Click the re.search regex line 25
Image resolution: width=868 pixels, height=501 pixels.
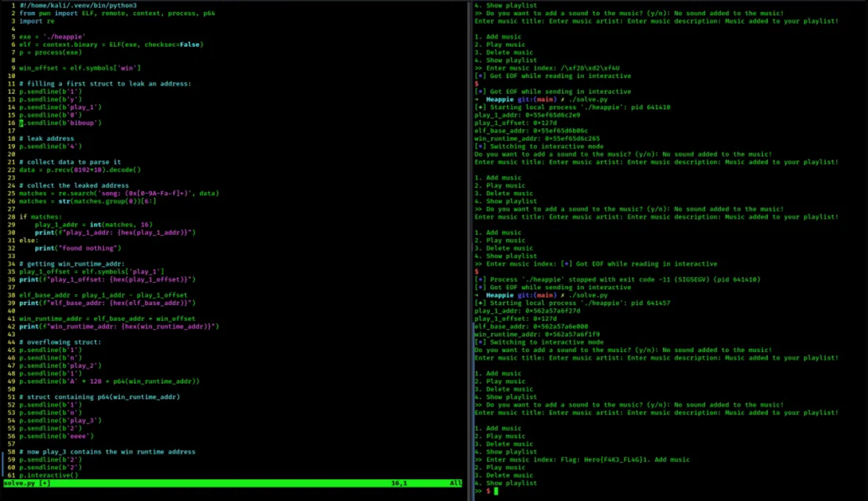click(119, 193)
